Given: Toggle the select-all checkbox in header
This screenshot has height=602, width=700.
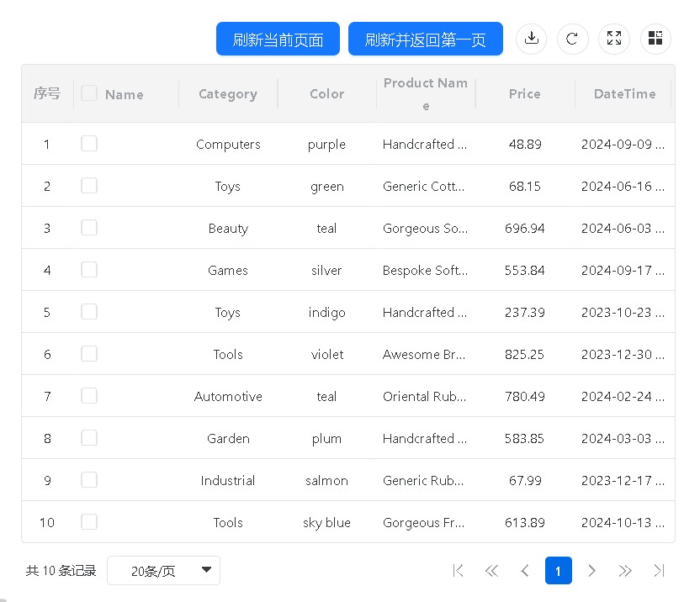Looking at the screenshot, I should (89, 93).
